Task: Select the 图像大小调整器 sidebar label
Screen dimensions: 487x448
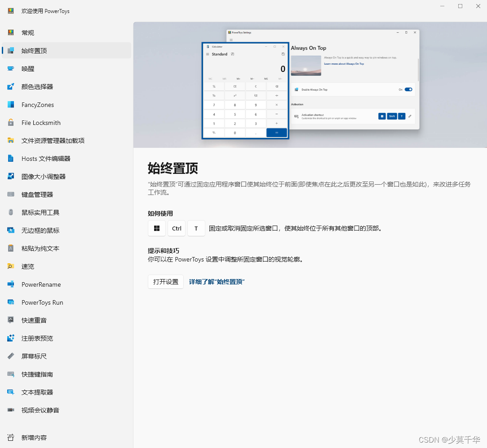Action: [44, 177]
